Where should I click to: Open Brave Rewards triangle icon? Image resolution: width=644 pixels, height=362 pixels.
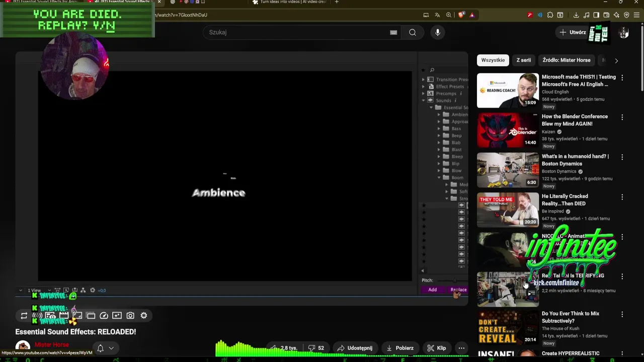[472, 15]
